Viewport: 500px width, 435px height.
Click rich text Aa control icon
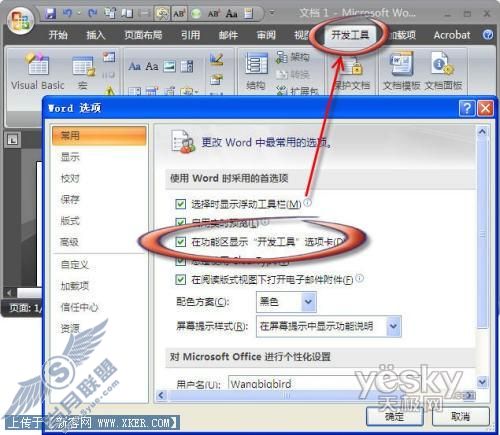pos(134,66)
